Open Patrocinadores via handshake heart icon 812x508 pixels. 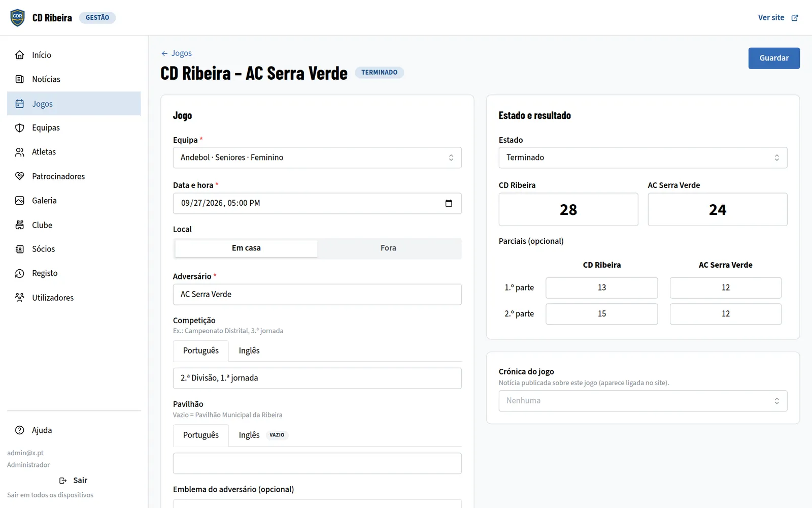point(20,176)
